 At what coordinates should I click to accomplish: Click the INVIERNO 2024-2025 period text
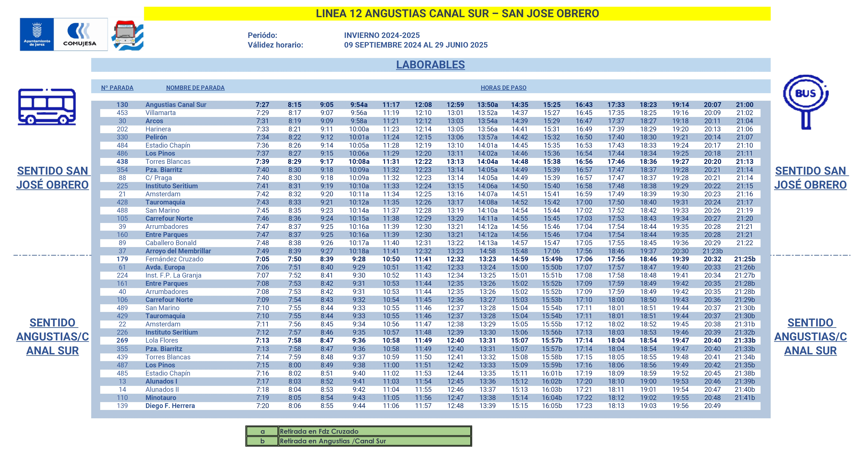(382, 35)
